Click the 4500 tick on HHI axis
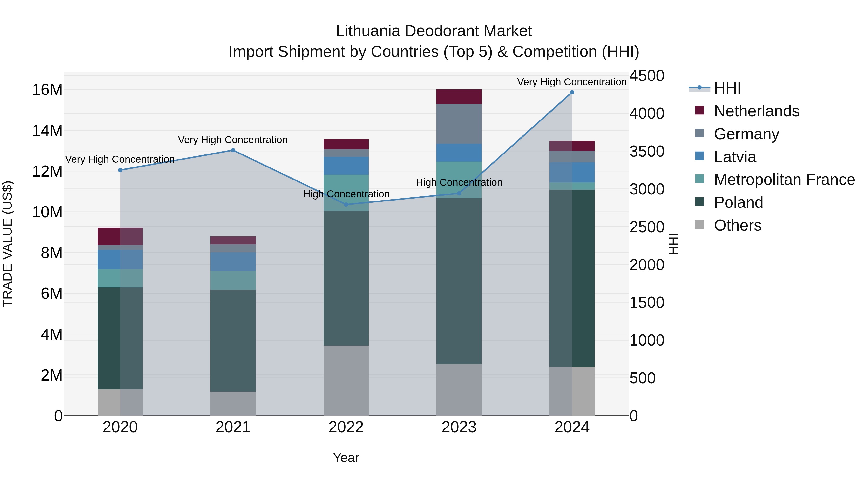 (647, 75)
